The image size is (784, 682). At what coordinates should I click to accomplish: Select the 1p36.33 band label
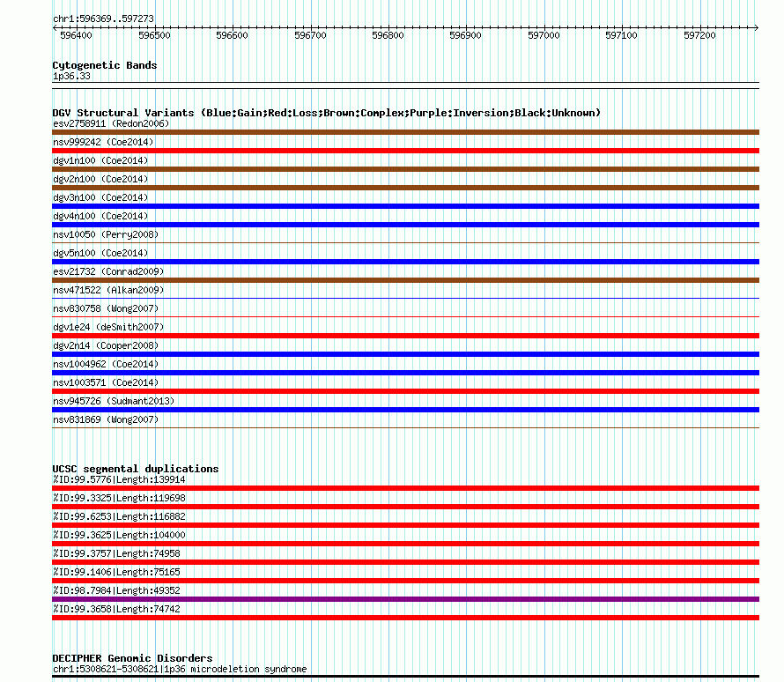pos(71,76)
